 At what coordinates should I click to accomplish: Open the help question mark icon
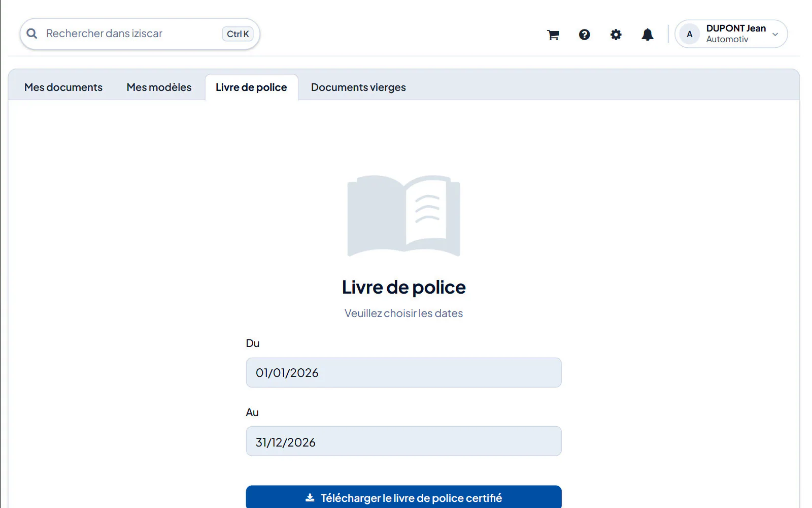point(584,35)
